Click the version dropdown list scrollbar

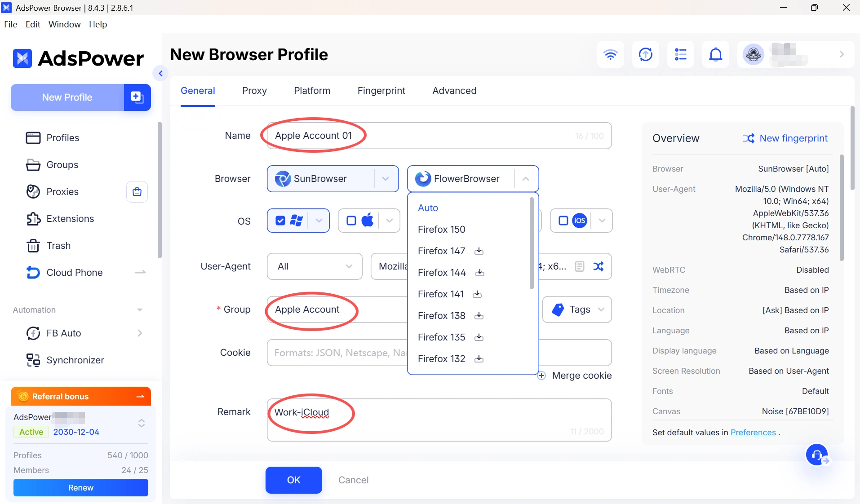(532, 243)
